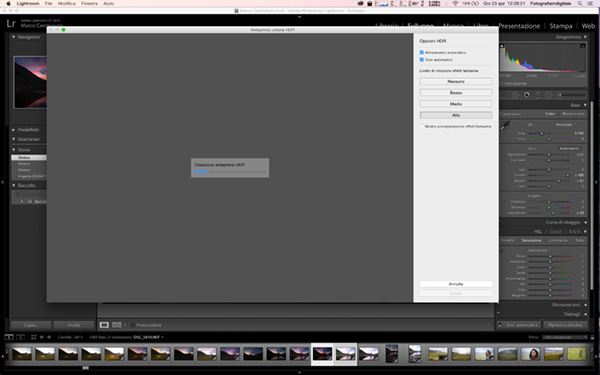
Task: Go back with left arrow icon
Action: tap(42, 337)
